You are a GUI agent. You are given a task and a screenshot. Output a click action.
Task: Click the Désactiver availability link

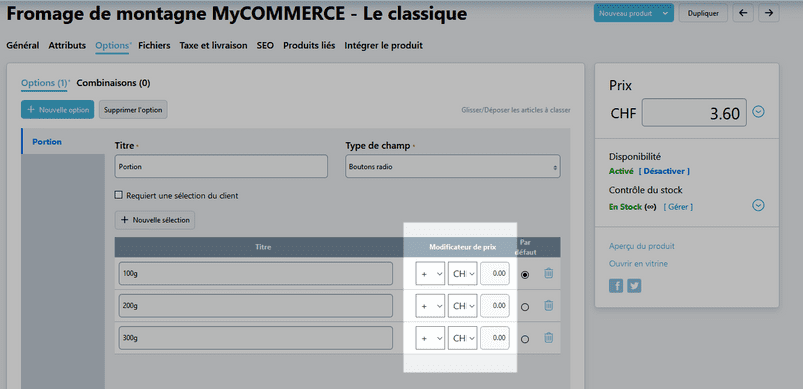pyautogui.click(x=664, y=171)
